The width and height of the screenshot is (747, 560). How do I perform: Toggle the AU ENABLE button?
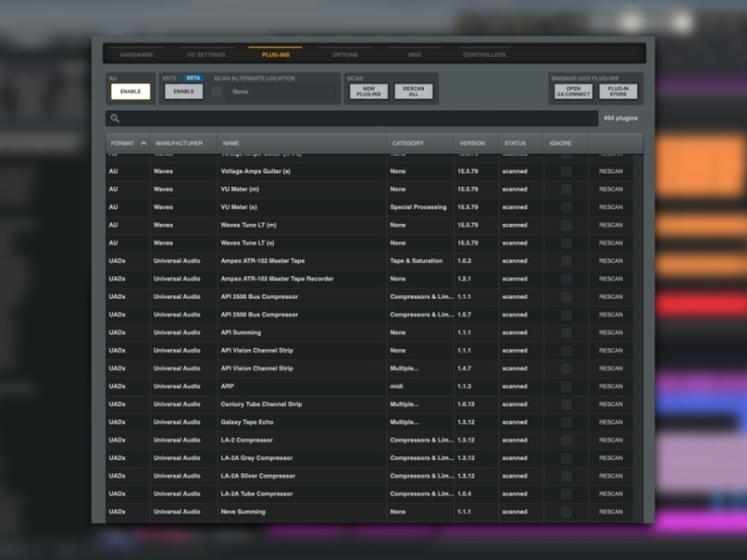click(131, 91)
